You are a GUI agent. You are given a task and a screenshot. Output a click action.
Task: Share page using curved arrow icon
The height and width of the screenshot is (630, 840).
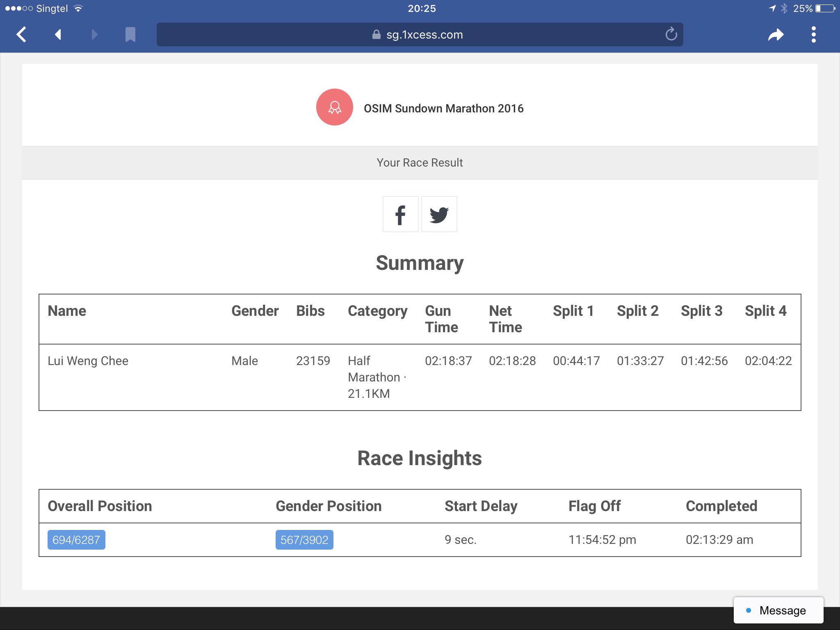pyautogui.click(x=776, y=35)
